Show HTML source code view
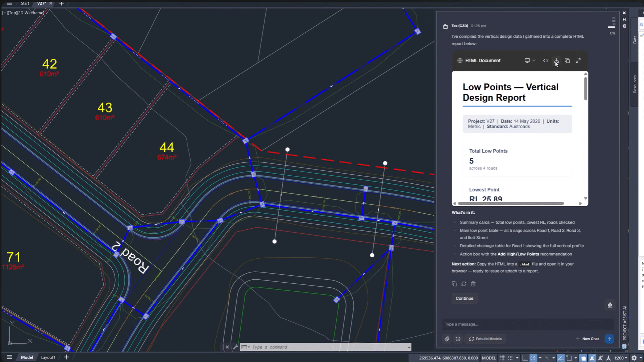This screenshot has height=362, width=644. 545,61
